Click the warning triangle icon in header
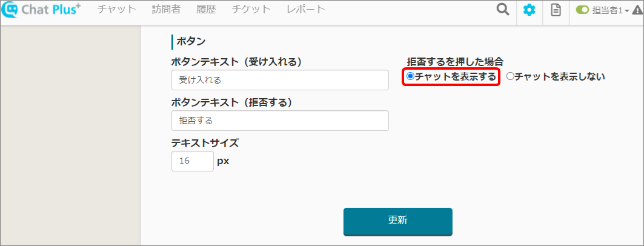 coord(637,10)
